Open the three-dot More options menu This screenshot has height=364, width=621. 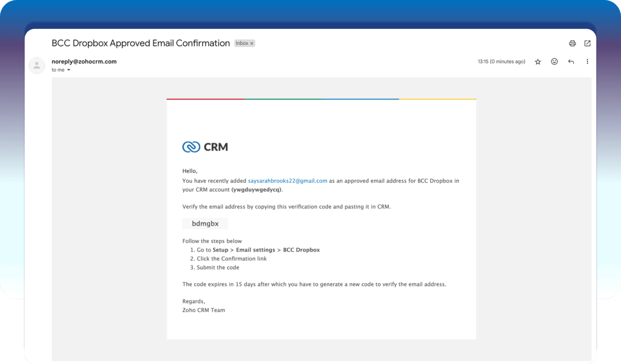[587, 62]
